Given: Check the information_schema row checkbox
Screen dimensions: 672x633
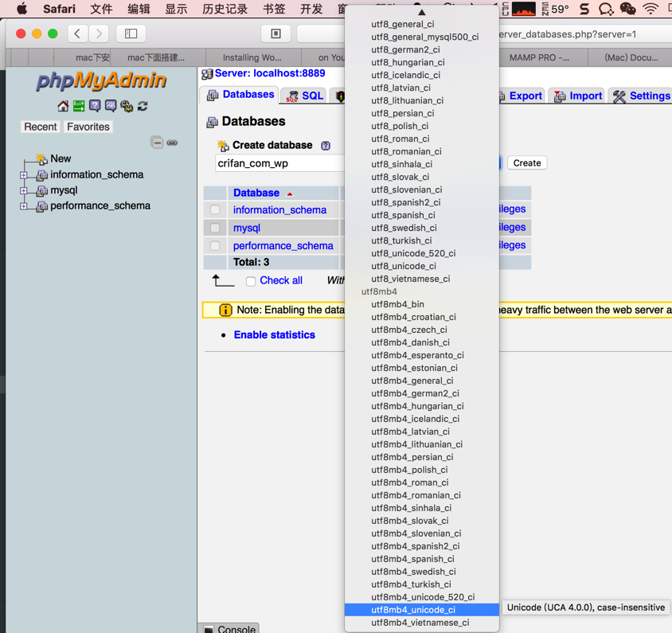Looking at the screenshot, I should 215,209.
